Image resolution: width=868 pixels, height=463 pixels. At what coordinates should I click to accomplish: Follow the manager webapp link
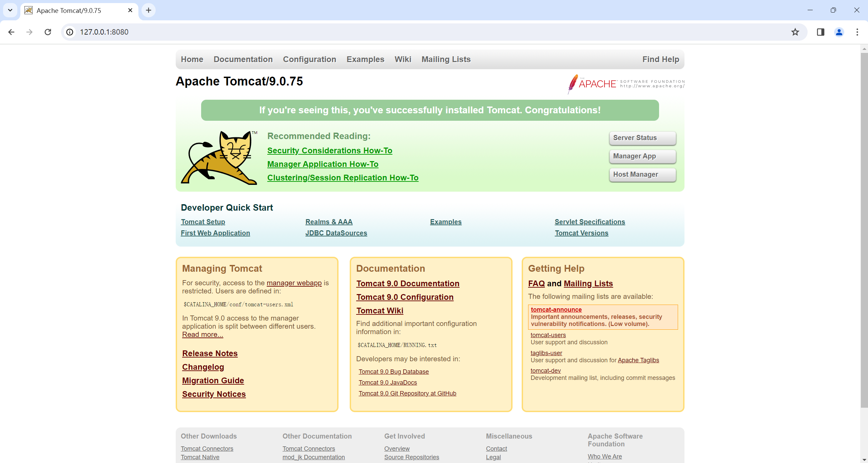point(294,283)
